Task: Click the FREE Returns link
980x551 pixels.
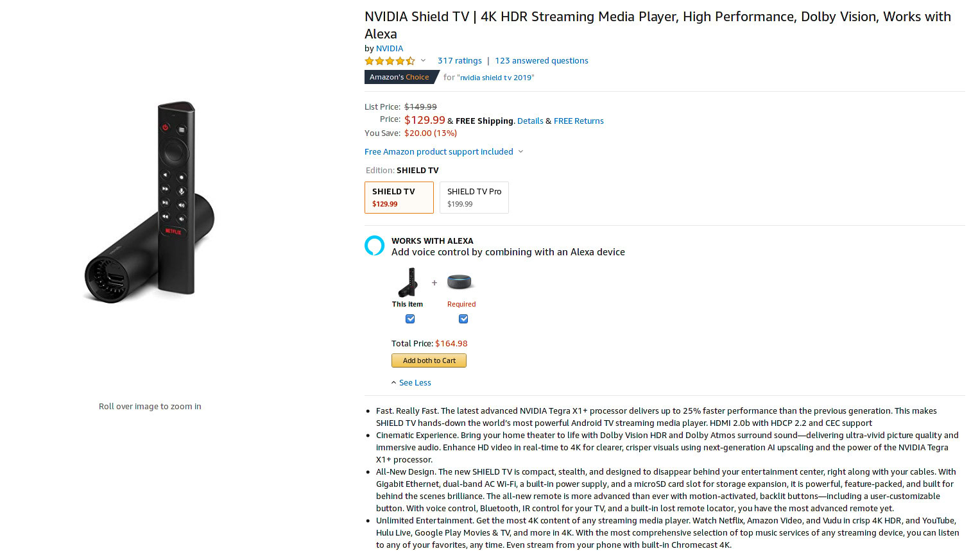Action: point(578,121)
